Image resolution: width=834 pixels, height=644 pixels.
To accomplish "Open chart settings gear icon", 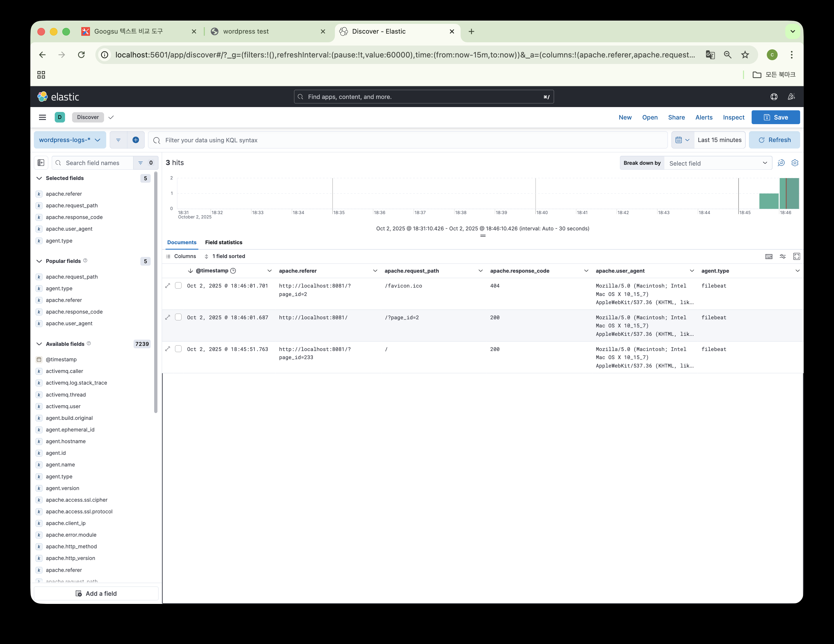I will pos(795,163).
